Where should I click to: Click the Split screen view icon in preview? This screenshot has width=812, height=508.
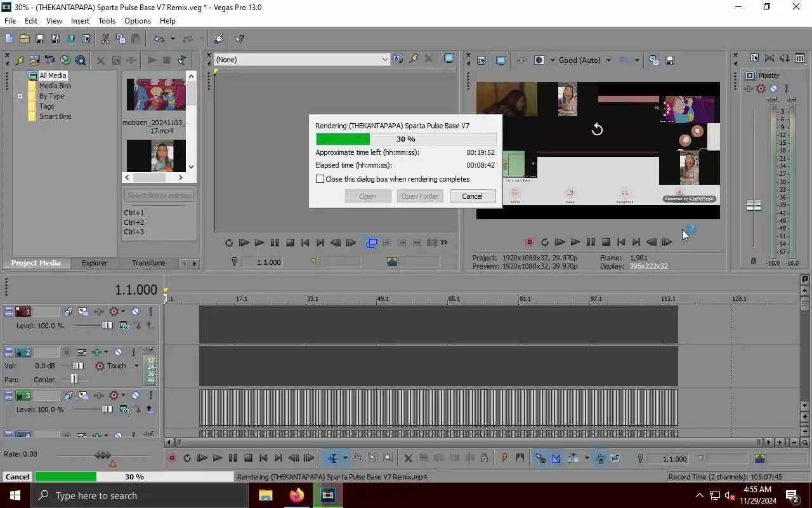coord(539,60)
